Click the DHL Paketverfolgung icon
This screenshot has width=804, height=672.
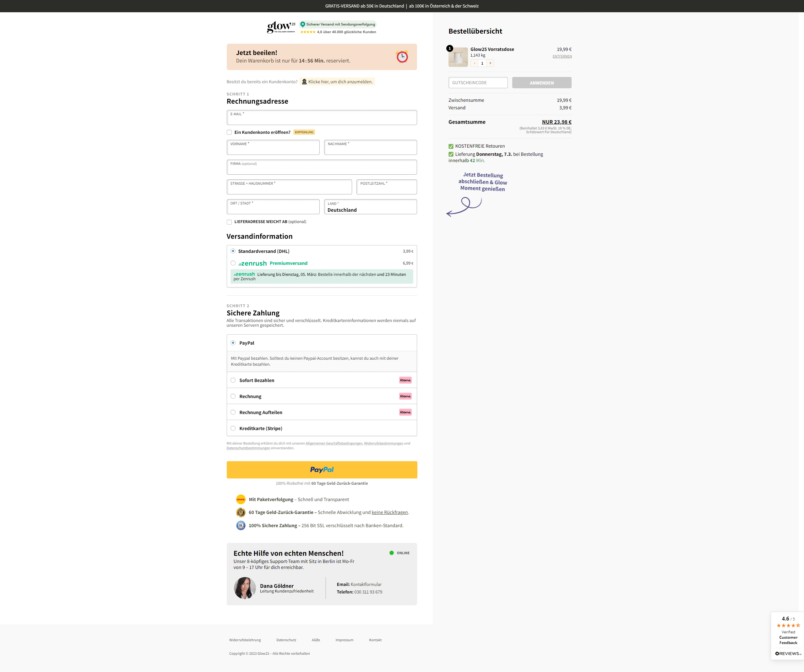[241, 499]
